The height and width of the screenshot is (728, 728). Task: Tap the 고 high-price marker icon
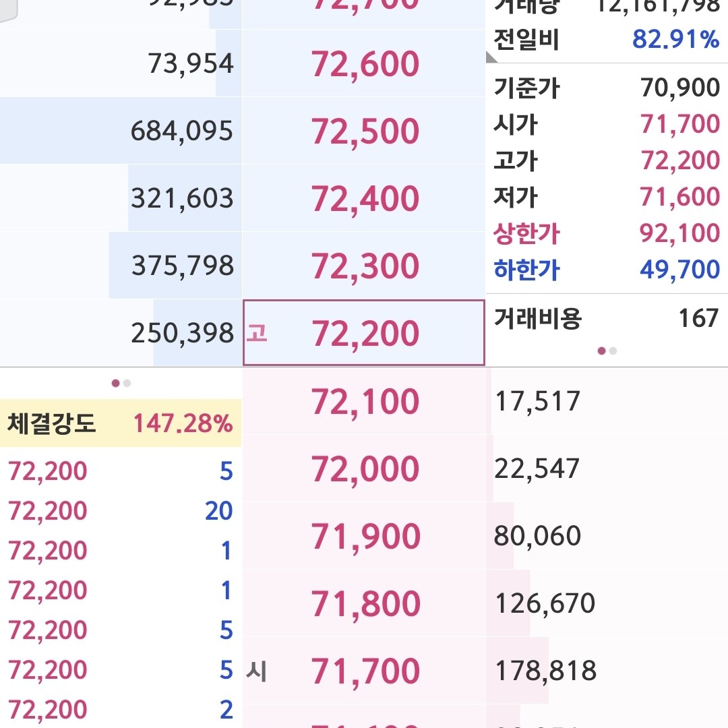pos(257,334)
